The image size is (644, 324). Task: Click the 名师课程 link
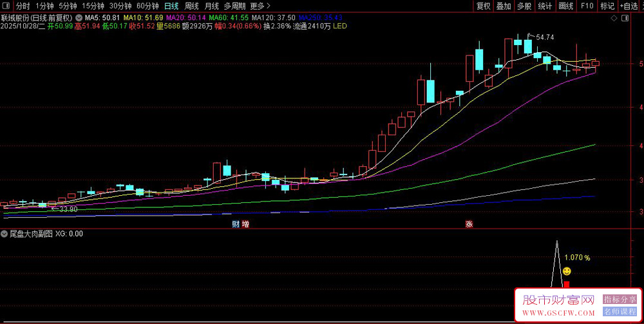coord(620,312)
